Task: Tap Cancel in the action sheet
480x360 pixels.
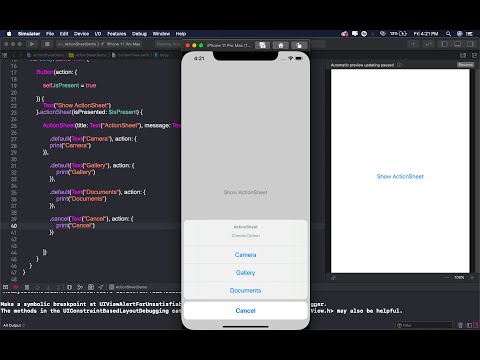Action: coord(245,311)
